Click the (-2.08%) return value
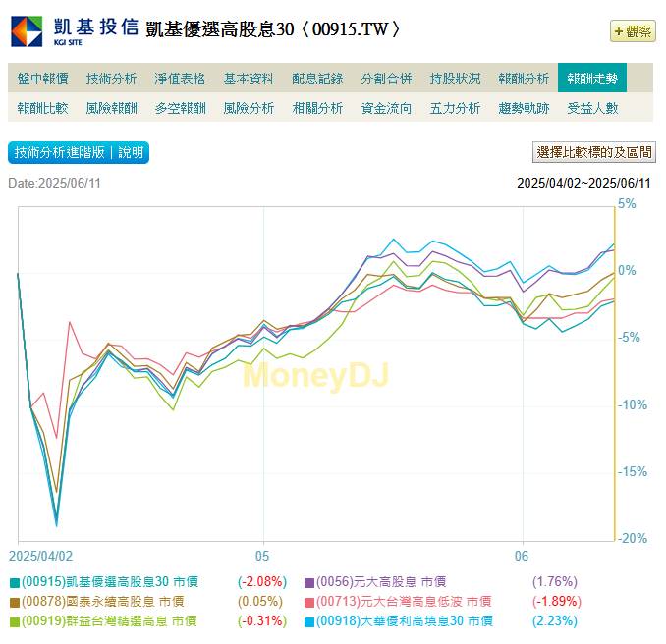666x644 pixels. pos(262,581)
